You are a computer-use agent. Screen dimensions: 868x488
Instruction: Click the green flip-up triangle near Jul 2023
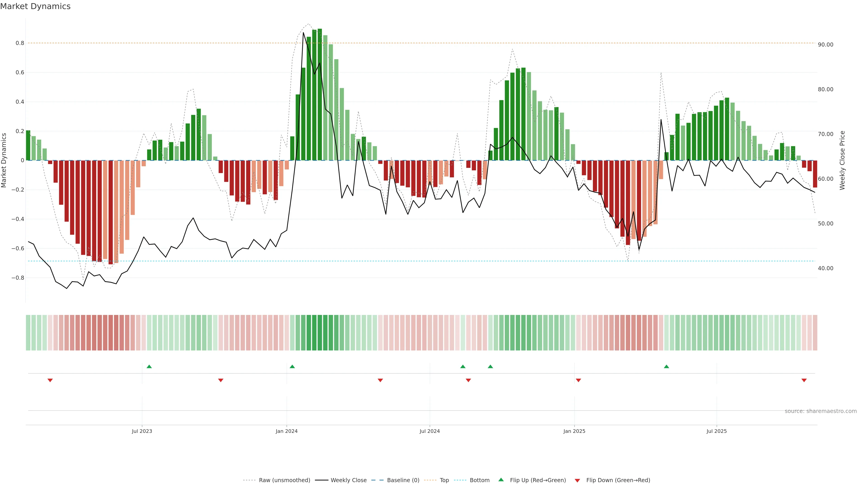(149, 366)
